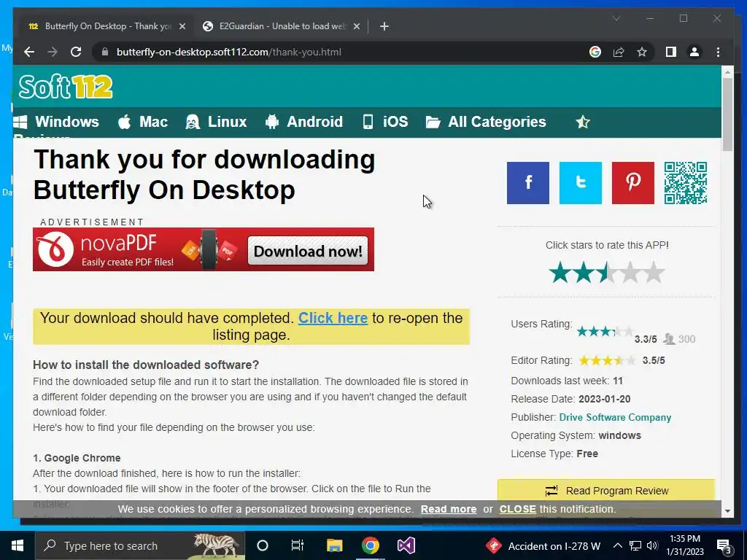747x560 pixels.
Task: Go back to the previous page
Action: [29, 52]
